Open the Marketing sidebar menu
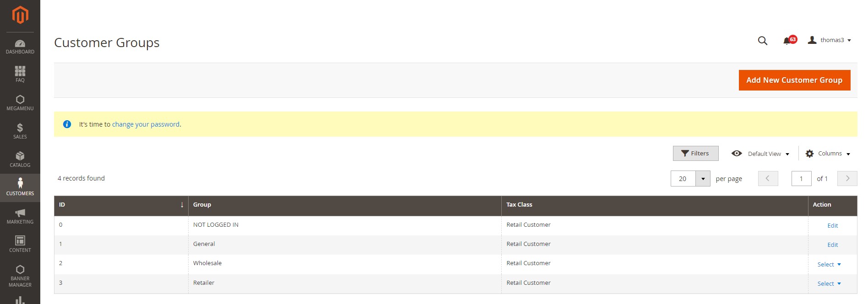Screen dimensions: 868x304 (x=20, y=216)
